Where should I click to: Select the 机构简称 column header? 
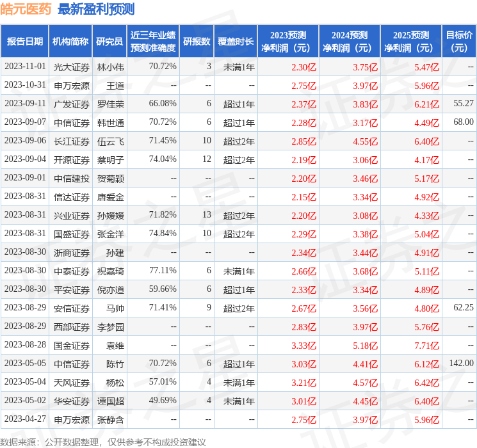coord(70,42)
